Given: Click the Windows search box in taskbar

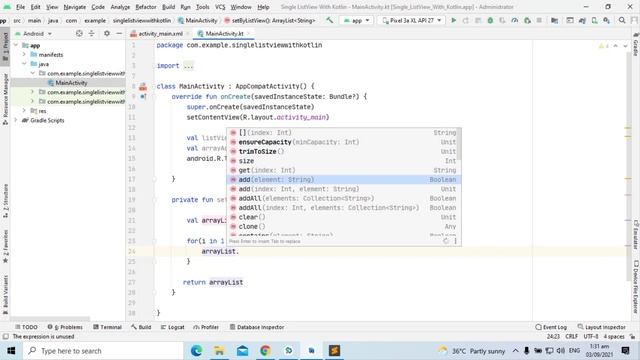Looking at the screenshot, I should (103, 351).
